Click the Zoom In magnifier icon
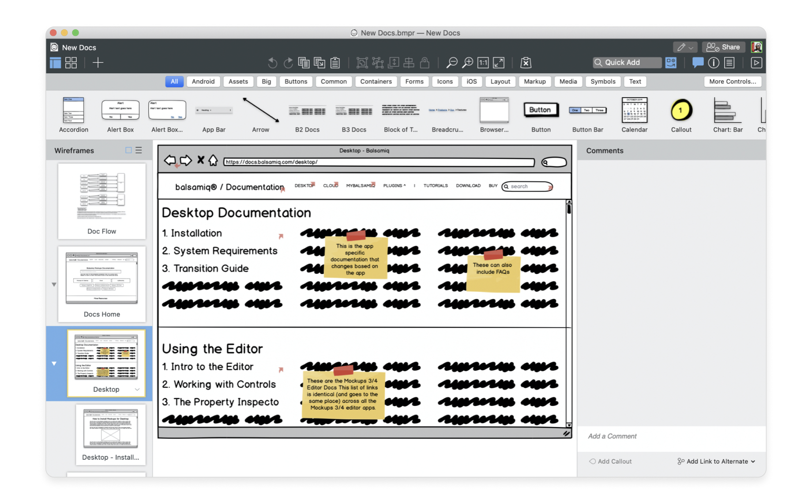 467,63
